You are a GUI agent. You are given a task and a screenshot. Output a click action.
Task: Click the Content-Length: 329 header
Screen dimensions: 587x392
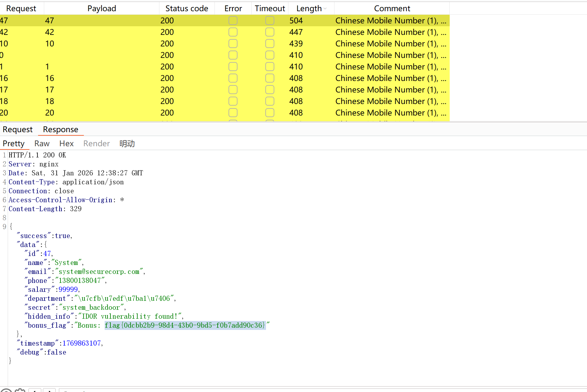pyautogui.click(x=45, y=209)
